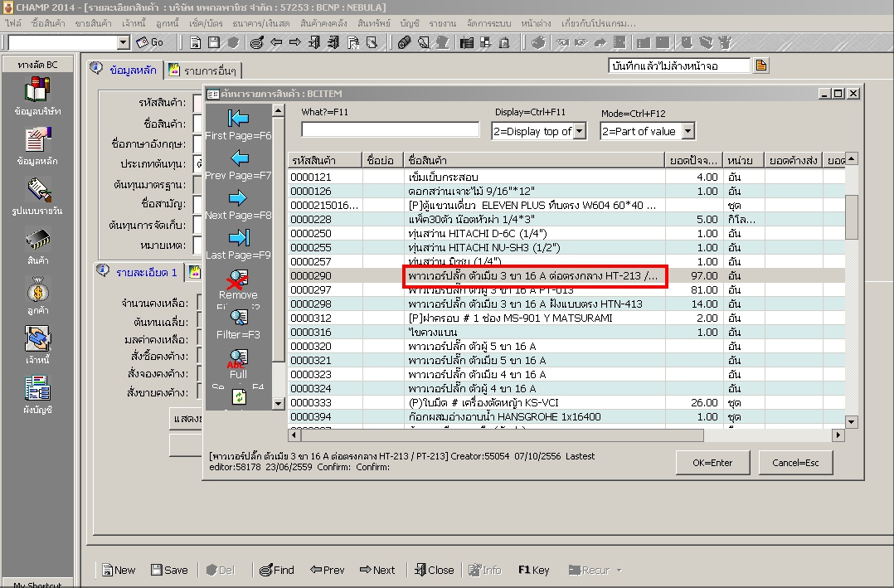Click item list vertical scrollbar down arrow
The width and height of the screenshot is (894, 588).
point(851,422)
